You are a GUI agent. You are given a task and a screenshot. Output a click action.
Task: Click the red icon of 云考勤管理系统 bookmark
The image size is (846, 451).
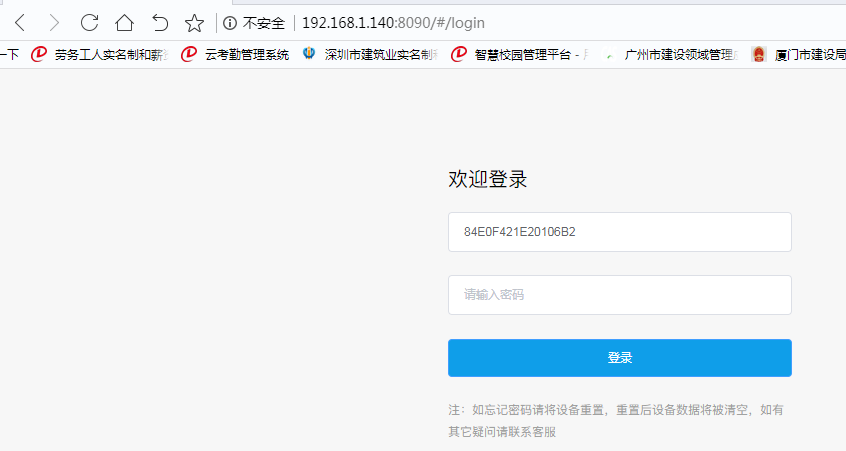[x=189, y=54]
